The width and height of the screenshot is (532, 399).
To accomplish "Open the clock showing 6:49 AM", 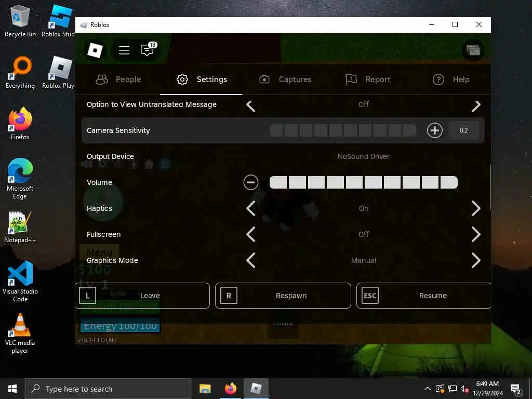I will (487, 389).
